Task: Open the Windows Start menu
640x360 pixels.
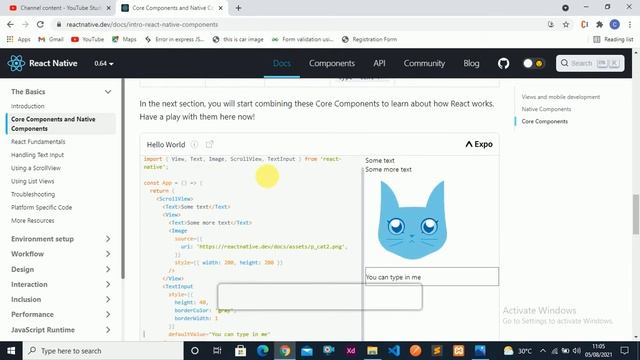Action: click(11, 351)
